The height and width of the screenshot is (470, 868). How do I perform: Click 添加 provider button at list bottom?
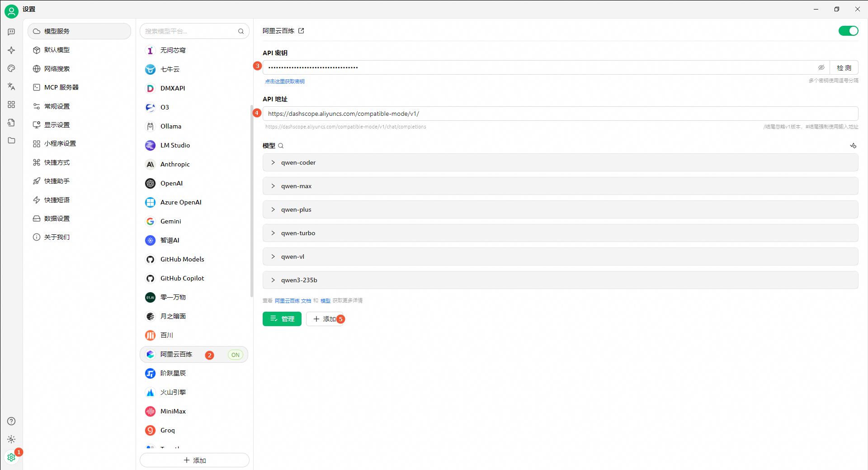point(194,460)
